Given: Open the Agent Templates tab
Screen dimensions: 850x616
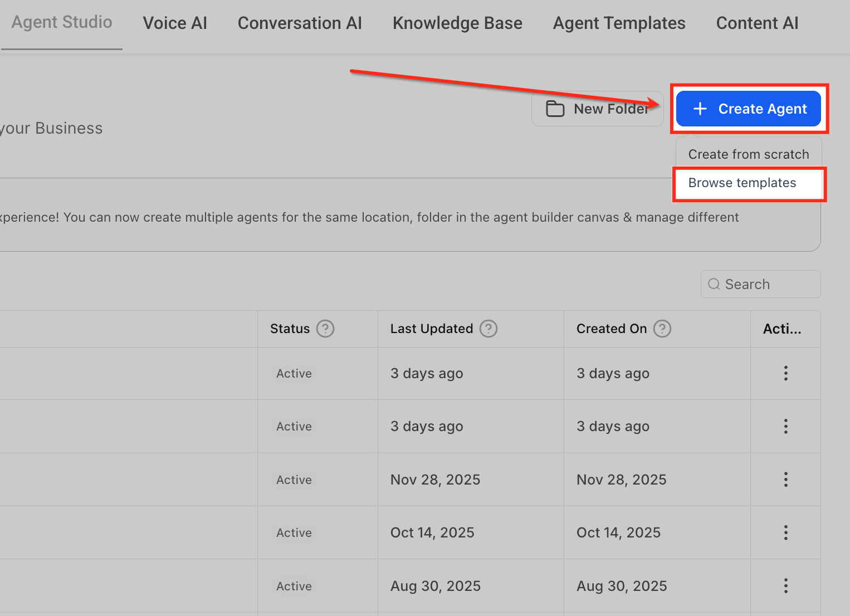Looking at the screenshot, I should pyautogui.click(x=619, y=23).
